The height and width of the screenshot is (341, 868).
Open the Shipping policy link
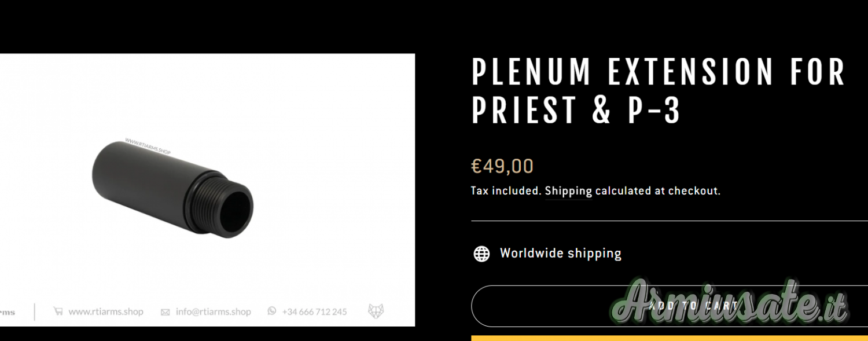568,190
